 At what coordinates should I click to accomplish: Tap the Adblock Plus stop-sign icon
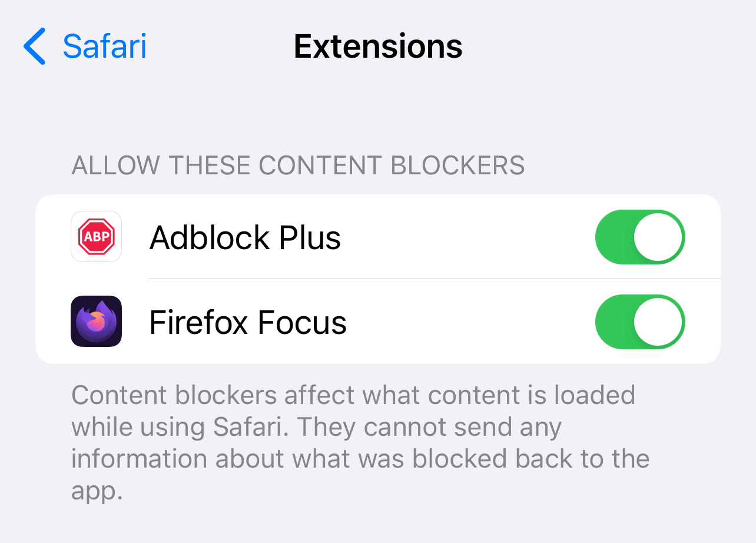tap(96, 237)
